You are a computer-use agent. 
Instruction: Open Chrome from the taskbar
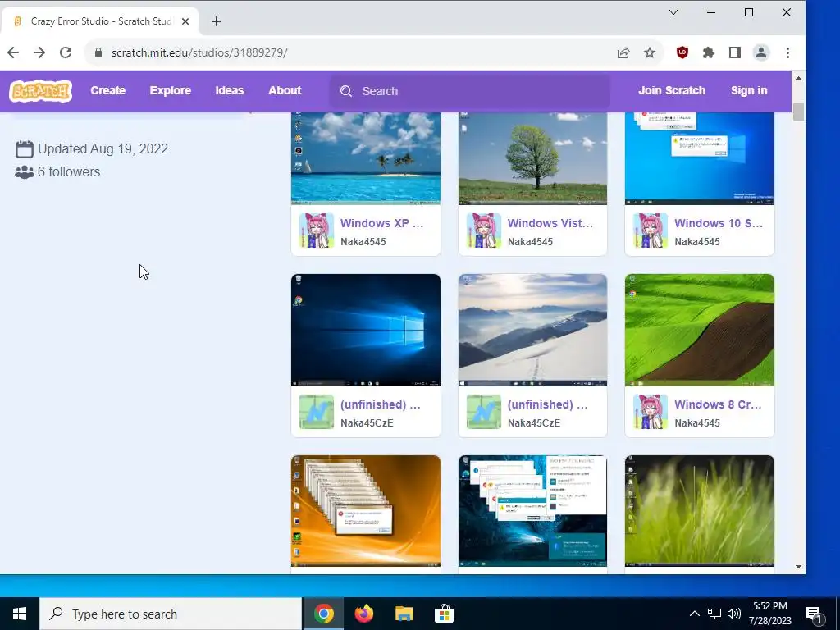click(323, 614)
